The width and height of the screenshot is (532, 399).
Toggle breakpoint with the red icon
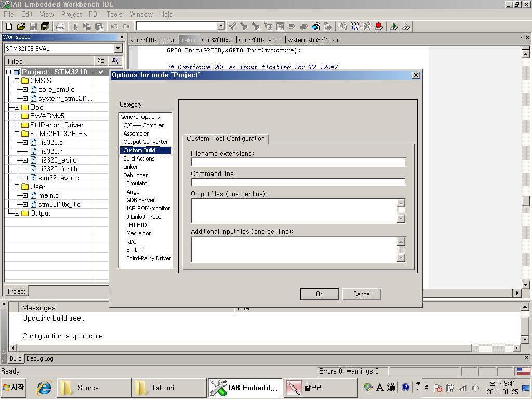tap(379, 26)
